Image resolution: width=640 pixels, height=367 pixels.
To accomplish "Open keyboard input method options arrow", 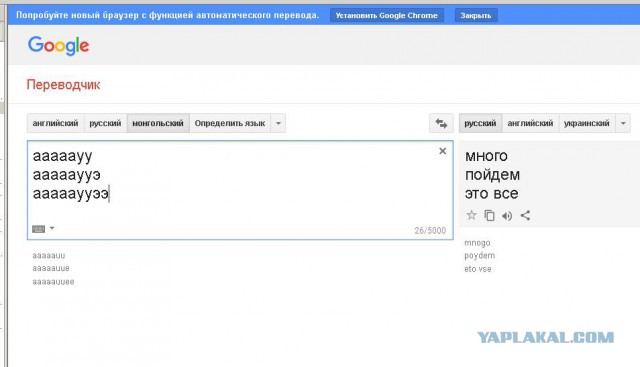I will [52, 228].
